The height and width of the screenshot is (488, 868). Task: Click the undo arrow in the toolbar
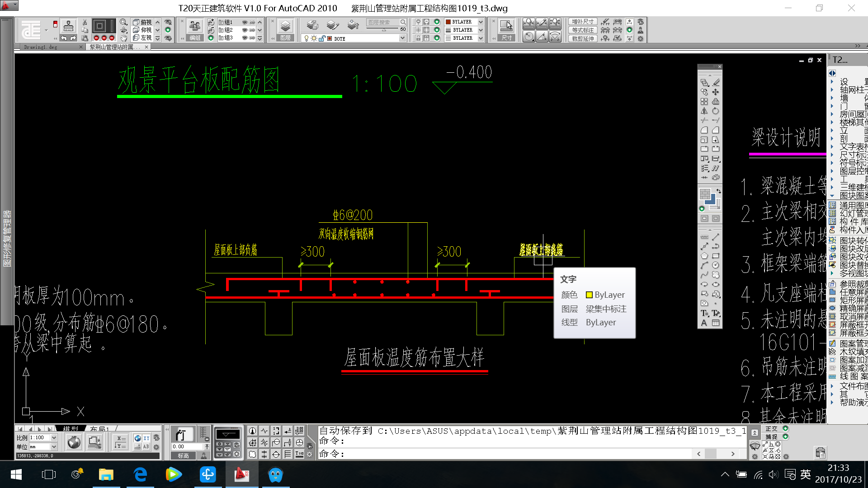[64, 38]
